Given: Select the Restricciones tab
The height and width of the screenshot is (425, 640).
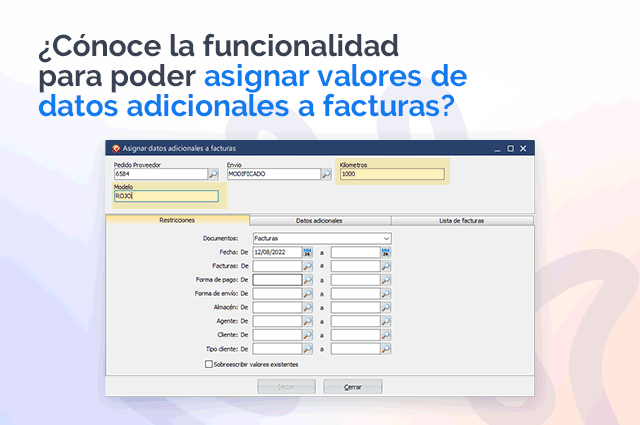Looking at the screenshot, I should pyautogui.click(x=177, y=220).
